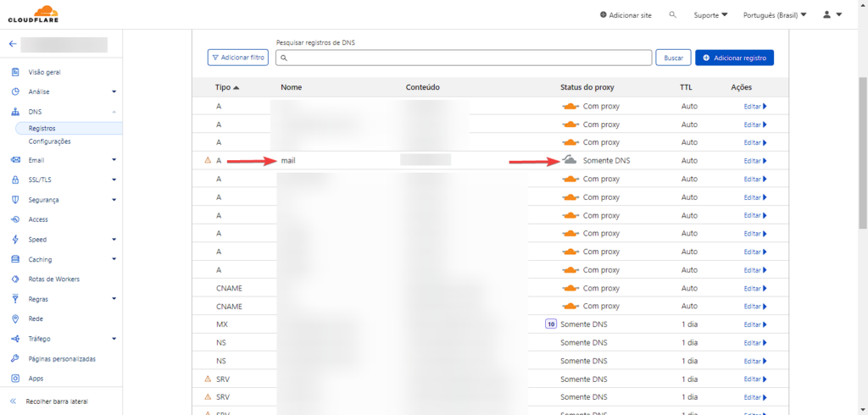
Task: Click Editar on first NS record
Action: 755,343
